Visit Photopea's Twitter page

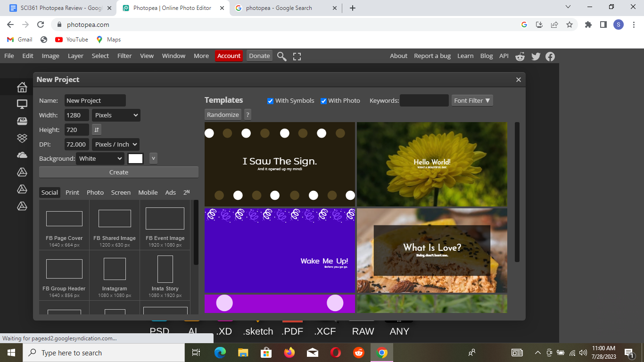tap(536, 57)
